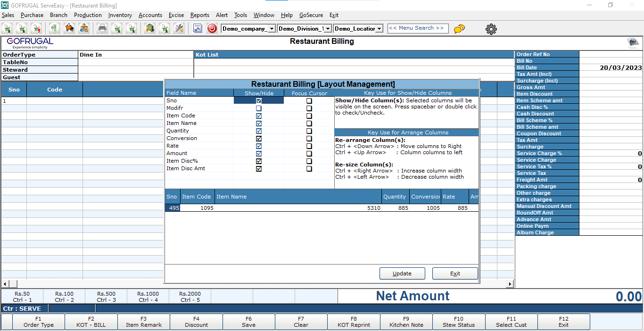Open the Reports menu
644x331 pixels.
click(199, 15)
